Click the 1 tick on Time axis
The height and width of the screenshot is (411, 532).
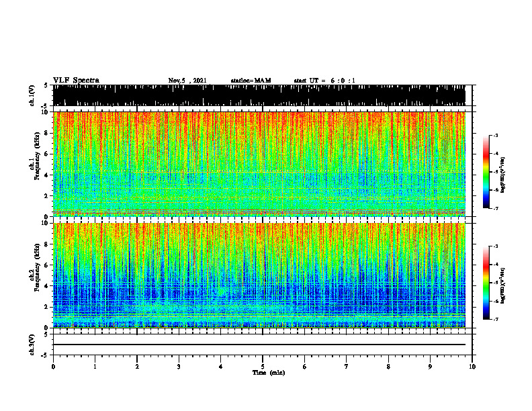click(95, 367)
